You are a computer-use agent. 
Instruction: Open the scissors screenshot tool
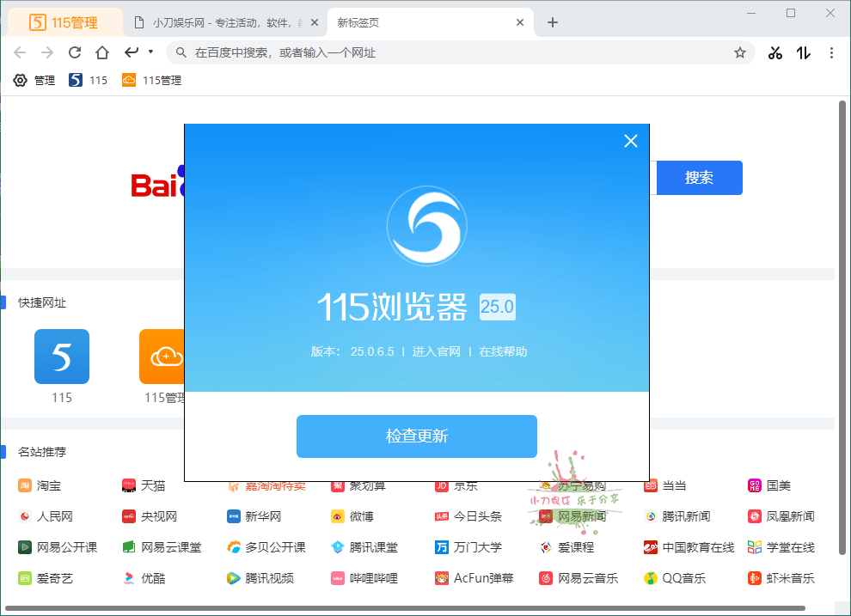(x=775, y=52)
